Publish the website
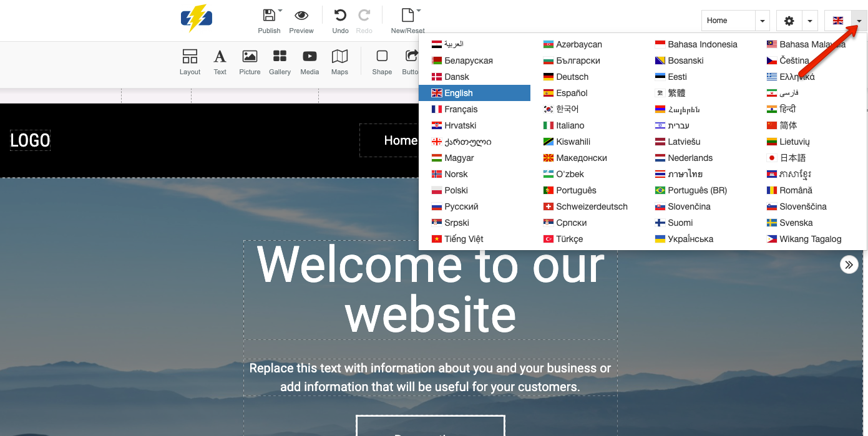 click(x=269, y=20)
